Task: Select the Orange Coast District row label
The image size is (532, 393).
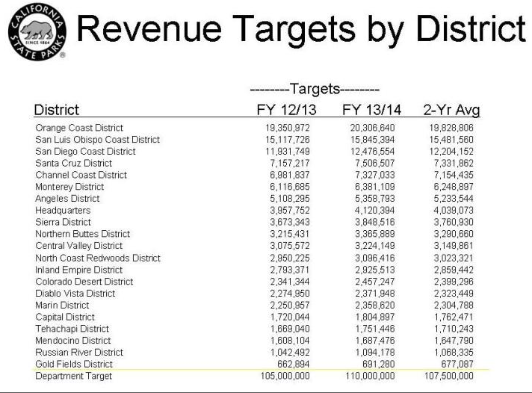Action: click(79, 128)
